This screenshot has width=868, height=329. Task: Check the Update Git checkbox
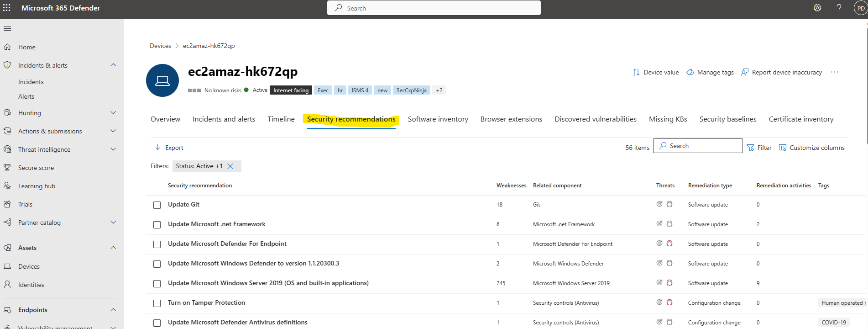(x=157, y=205)
